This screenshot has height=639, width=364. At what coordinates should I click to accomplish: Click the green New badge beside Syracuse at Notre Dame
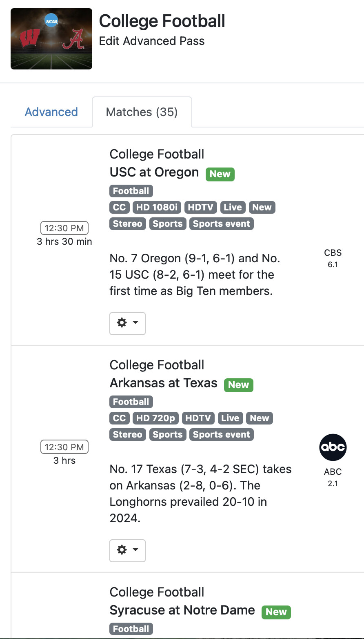[x=276, y=612]
